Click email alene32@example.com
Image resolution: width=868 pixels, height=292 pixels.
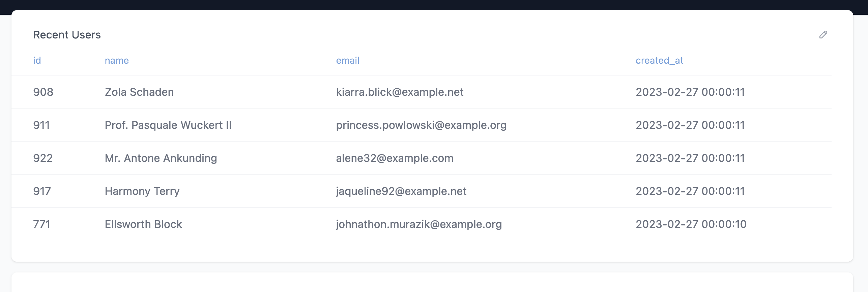click(395, 158)
